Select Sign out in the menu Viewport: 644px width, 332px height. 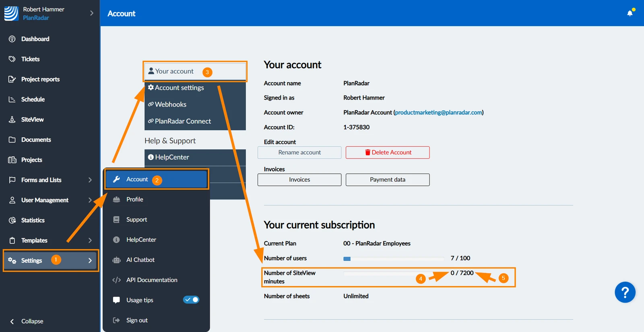pyautogui.click(x=137, y=320)
